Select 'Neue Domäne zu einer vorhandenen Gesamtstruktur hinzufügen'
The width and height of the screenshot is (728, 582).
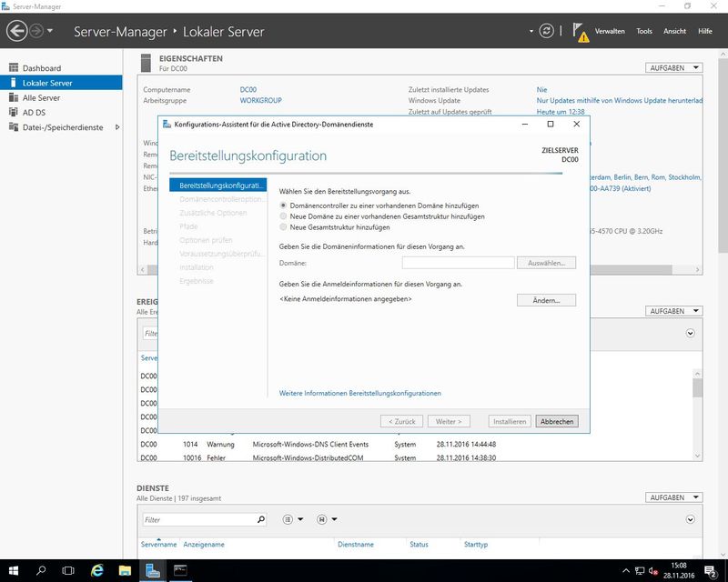click(283, 216)
